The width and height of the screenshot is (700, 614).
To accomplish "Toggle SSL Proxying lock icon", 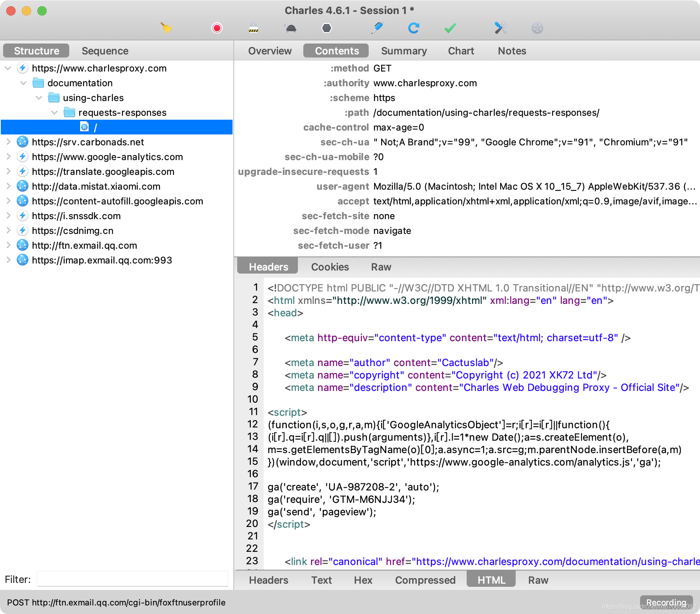I will (253, 28).
